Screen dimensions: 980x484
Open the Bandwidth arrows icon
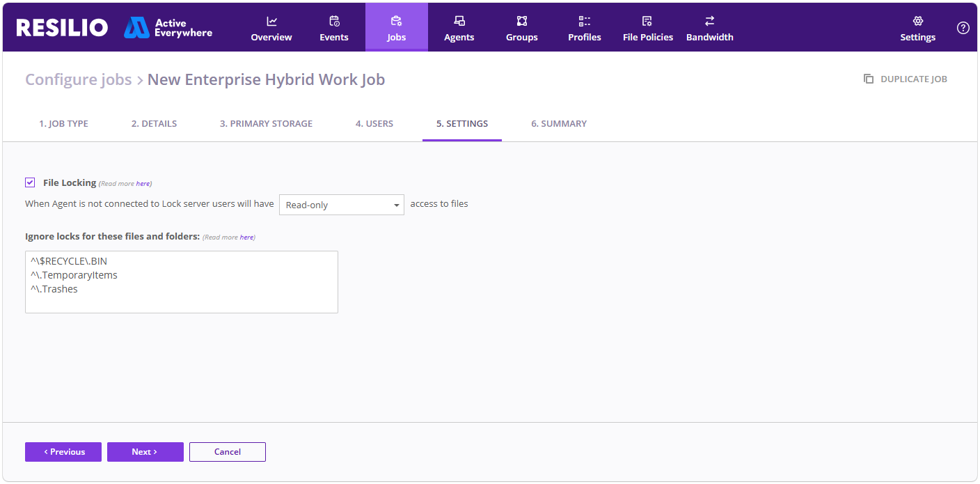coord(710,21)
